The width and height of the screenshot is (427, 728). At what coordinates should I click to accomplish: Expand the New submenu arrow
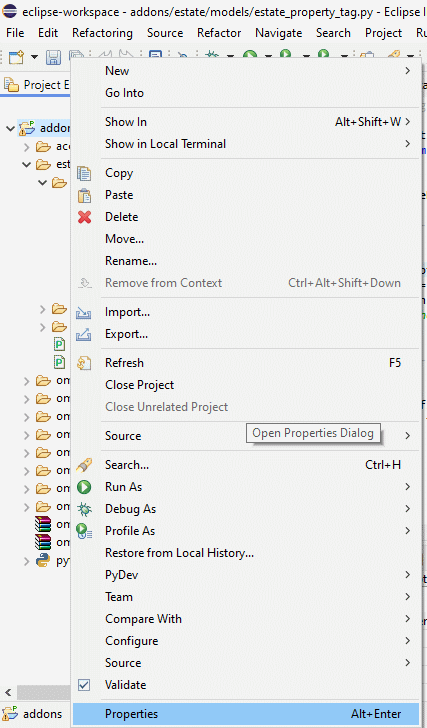408,71
